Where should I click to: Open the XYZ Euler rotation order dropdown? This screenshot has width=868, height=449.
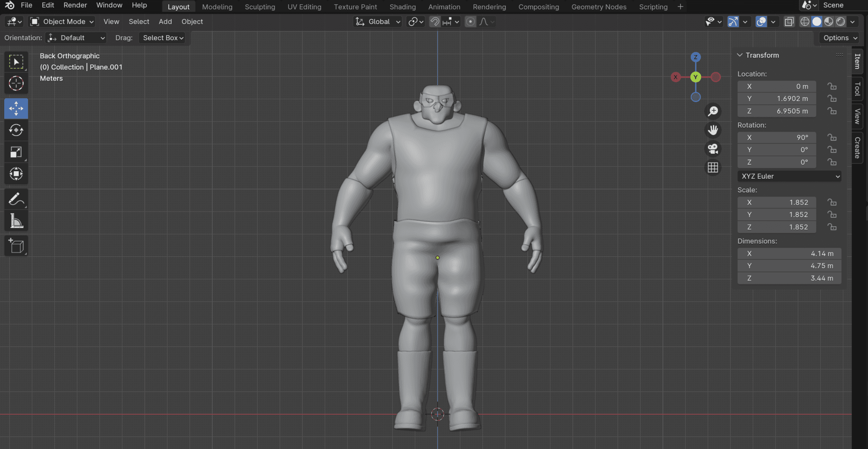[x=789, y=176]
